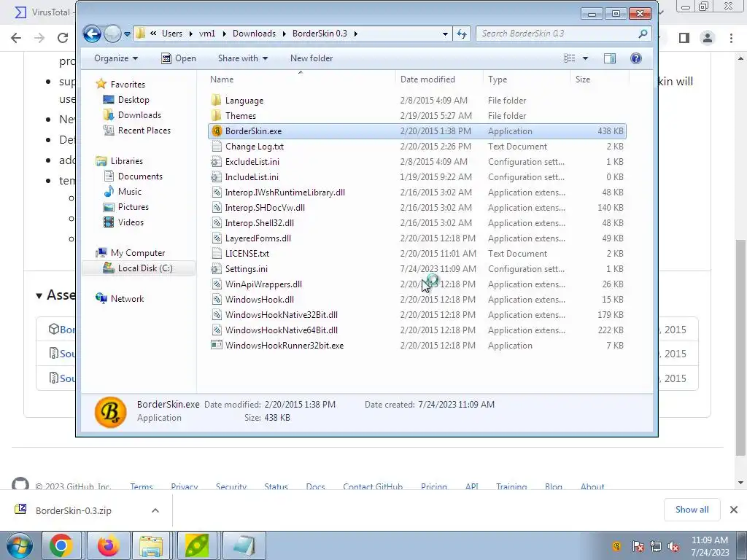Viewport: 747px width, 560px height.
Task: Select the Change Log.txt file icon
Action: pyautogui.click(x=217, y=146)
